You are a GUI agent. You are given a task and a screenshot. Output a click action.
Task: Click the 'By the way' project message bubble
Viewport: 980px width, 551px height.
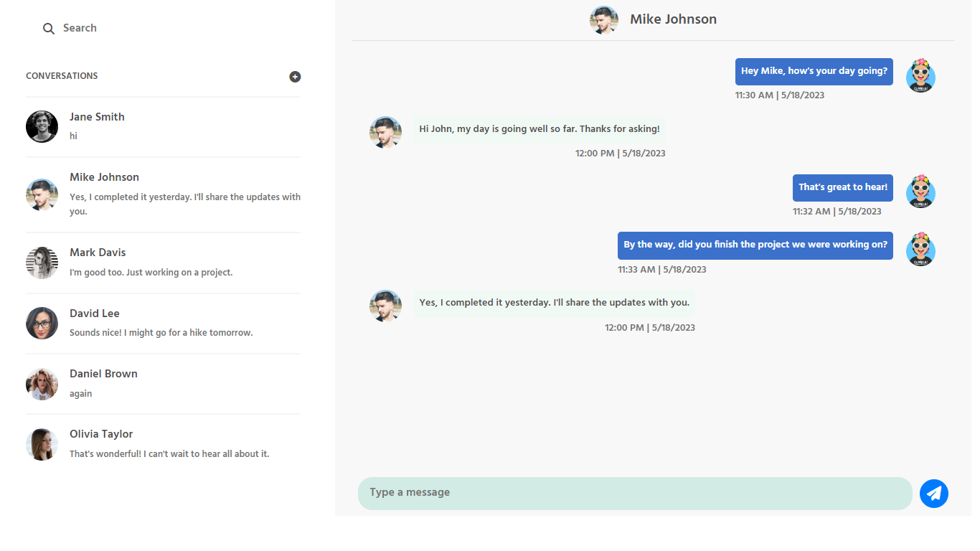pos(755,245)
